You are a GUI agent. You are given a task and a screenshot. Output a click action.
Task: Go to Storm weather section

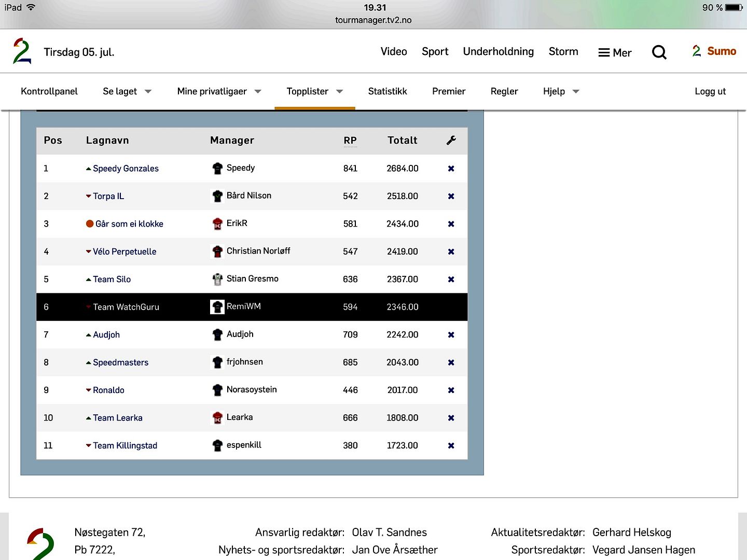(x=563, y=51)
